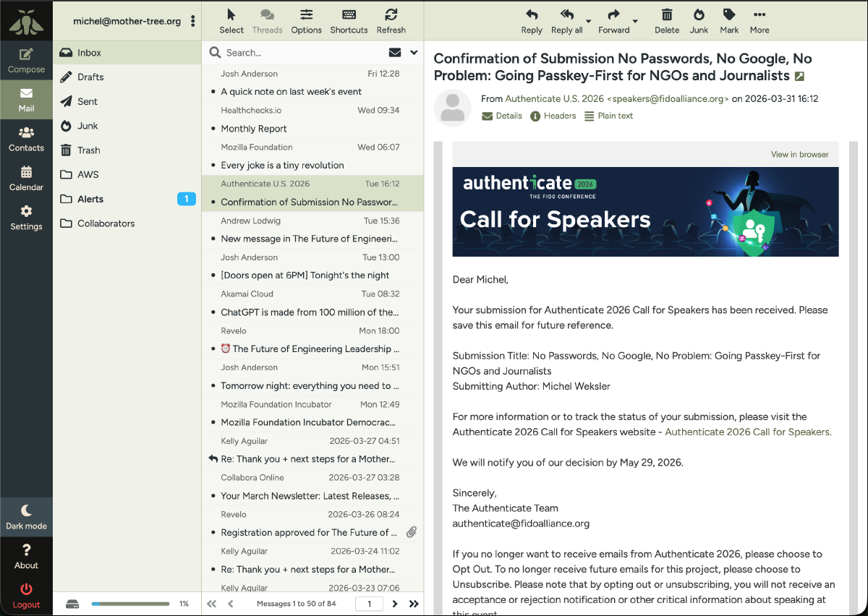Flag message as Junk with flame icon
The width and height of the screenshot is (868, 616).
coord(698,20)
